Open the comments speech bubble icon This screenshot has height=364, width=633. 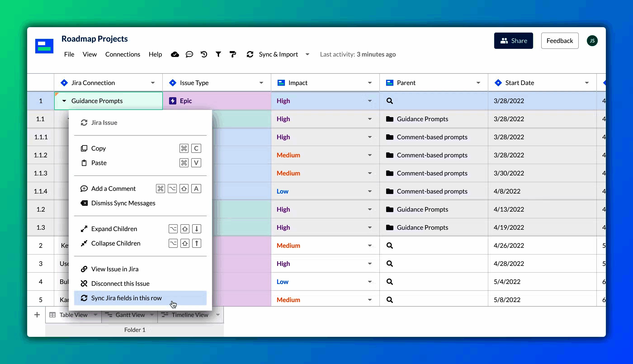click(x=189, y=54)
